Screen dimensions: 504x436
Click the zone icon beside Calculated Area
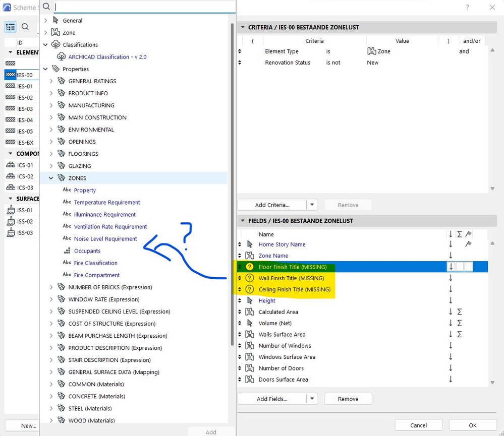coord(250,312)
